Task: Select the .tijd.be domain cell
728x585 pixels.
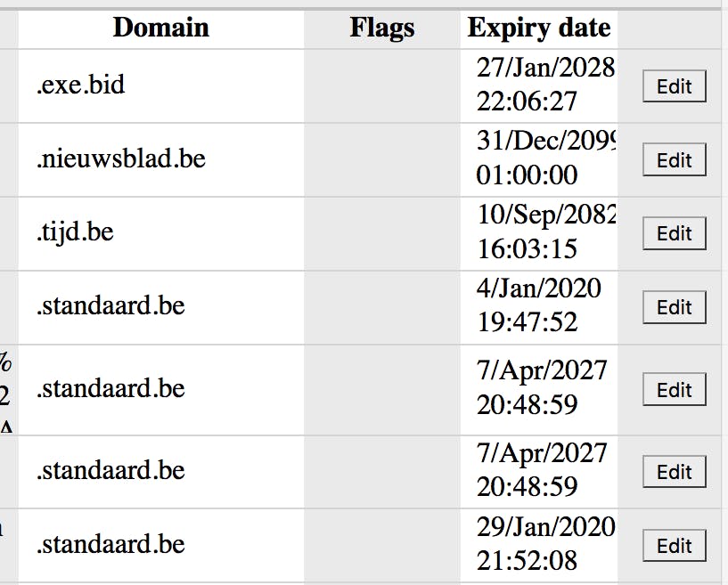Action: pos(160,232)
